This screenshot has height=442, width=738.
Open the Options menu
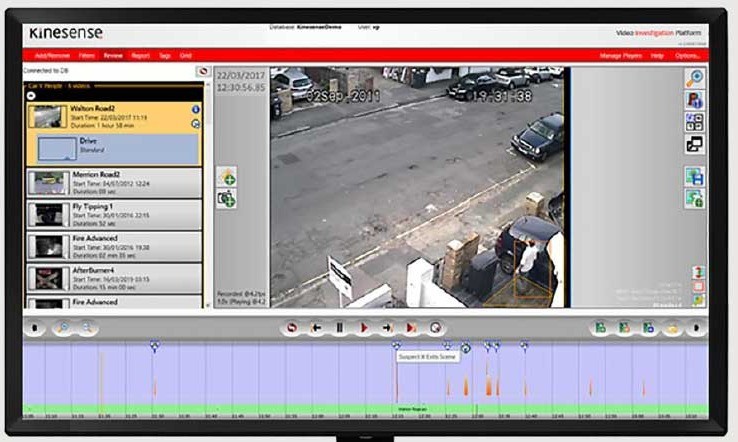click(x=687, y=56)
